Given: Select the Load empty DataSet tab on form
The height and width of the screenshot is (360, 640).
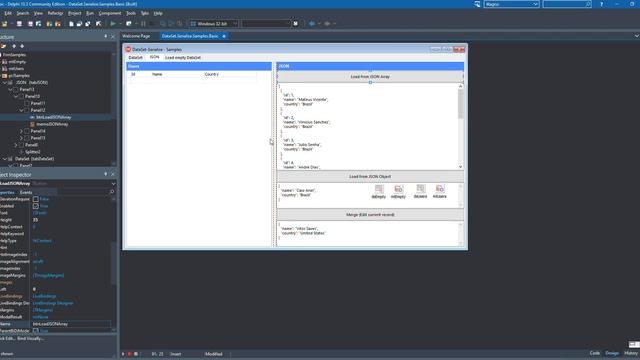Looking at the screenshot, I should [182, 58].
